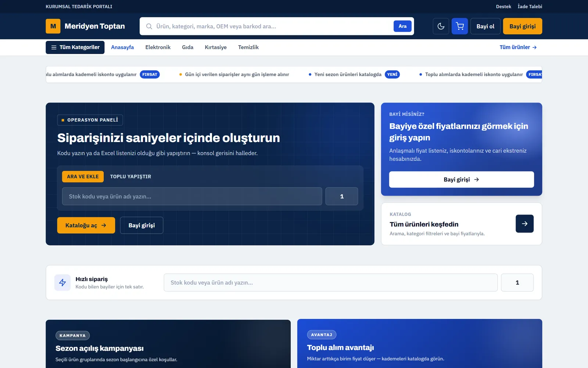Click the first FIRSAT badge in the ticker
Viewport: 588px width, 368px height.
(x=150, y=74)
